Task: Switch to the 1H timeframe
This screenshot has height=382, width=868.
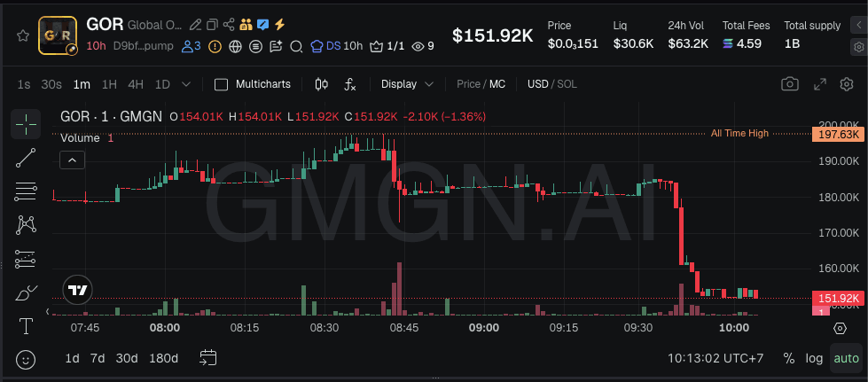Action: [109, 84]
